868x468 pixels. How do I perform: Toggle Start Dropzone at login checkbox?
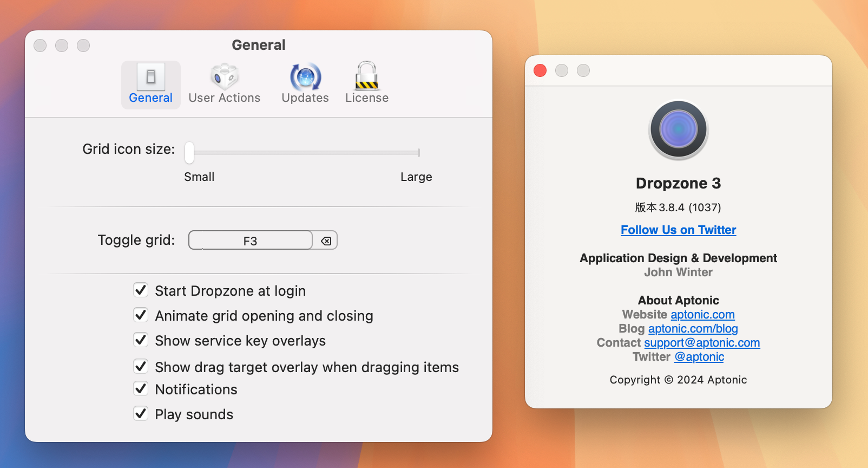point(141,290)
